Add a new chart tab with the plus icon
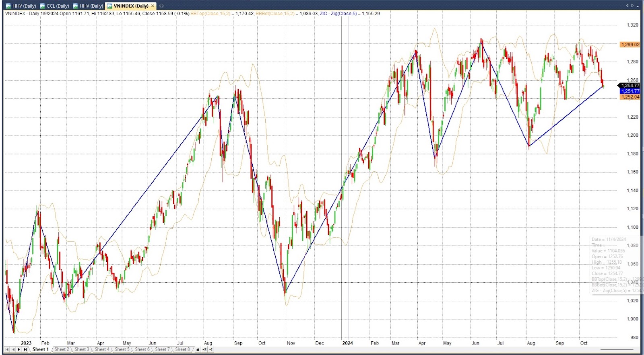The height and width of the screenshot is (355, 644). tap(161, 6)
